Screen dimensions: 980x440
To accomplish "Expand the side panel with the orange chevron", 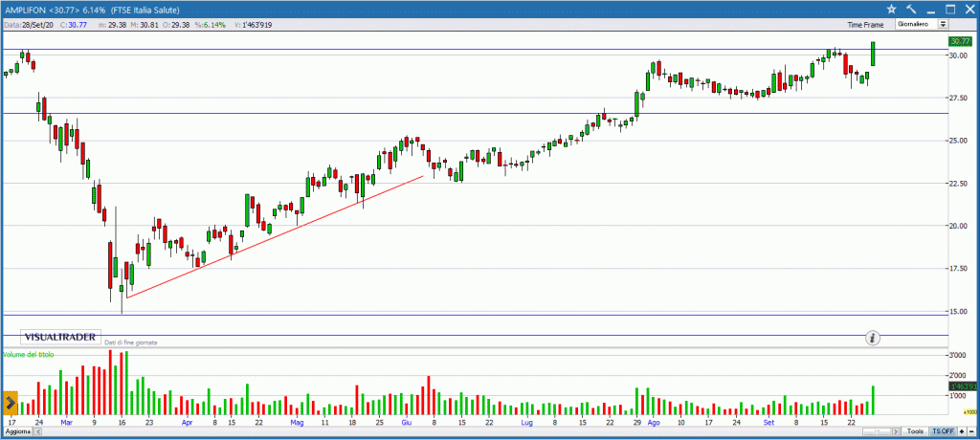I will pyautogui.click(x=10, y=403).
